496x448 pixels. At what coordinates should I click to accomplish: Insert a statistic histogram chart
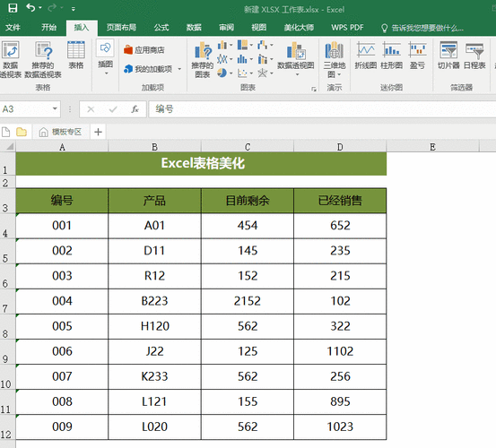pos(242,59)
